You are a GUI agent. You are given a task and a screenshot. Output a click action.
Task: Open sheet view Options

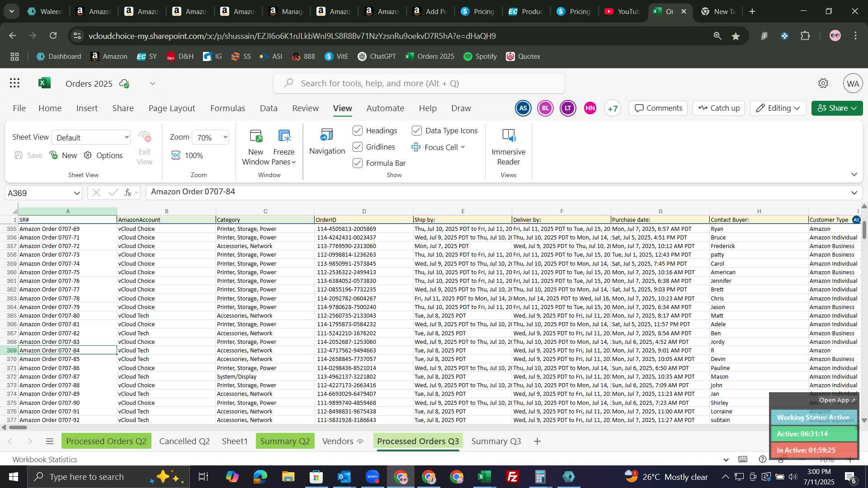click(104, 155)
